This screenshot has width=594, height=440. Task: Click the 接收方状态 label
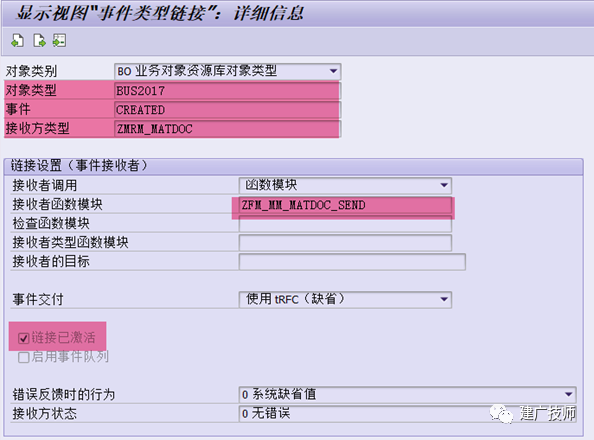[44, 413]
